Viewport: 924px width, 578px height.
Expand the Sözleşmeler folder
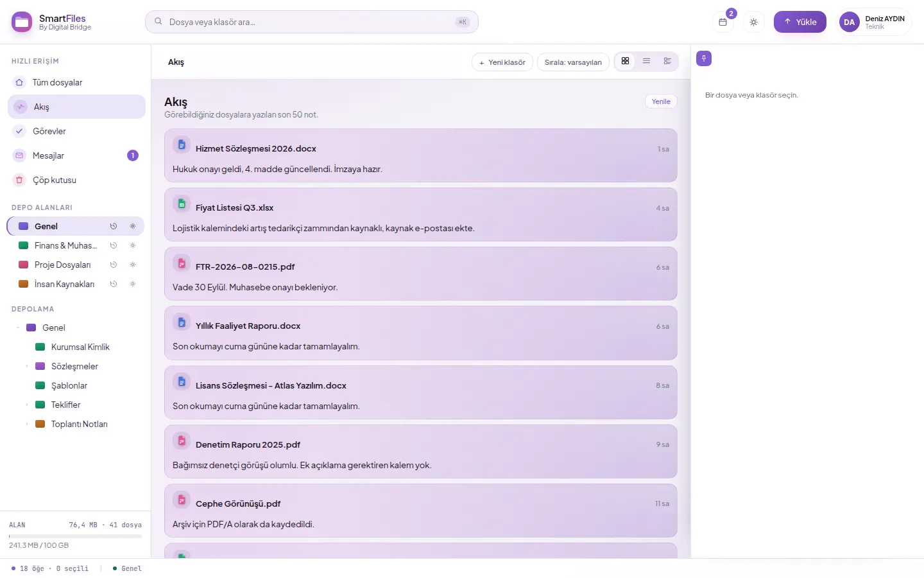[x=26, y=366]
